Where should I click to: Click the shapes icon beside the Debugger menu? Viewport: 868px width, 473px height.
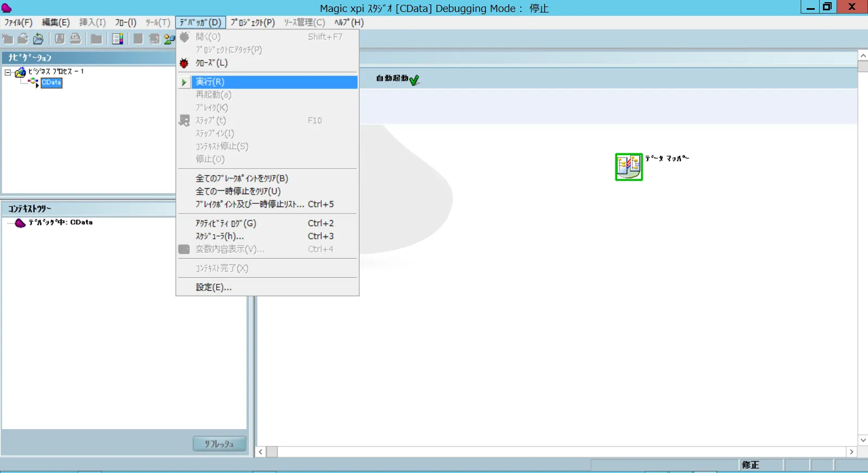pos(169,39)
